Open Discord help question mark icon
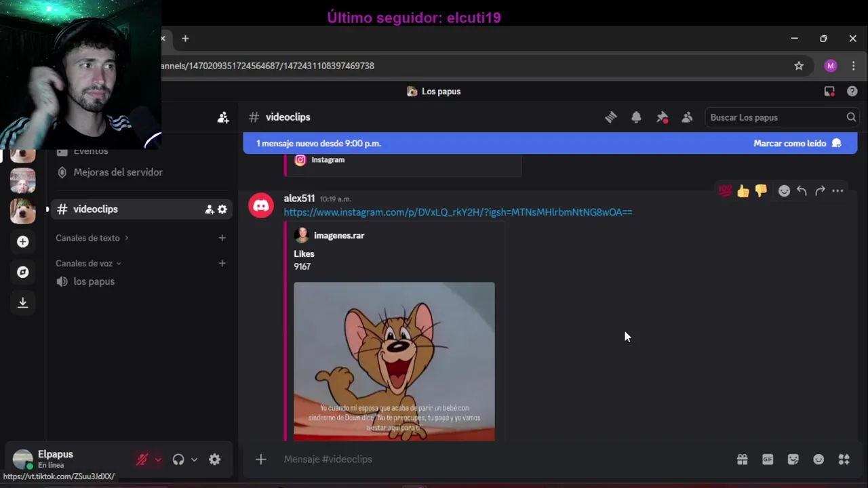The height and width of the screenshot is (488, 868). pyautogui.click(x=852, y=91)
